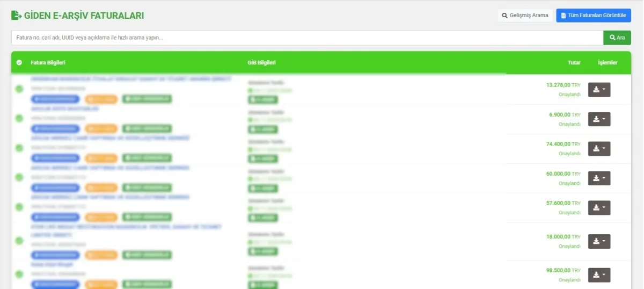This screenshot has height=289, width=644.
Task: Click the 60.000,00 TRY amount
Action: click(x=563, y=174)
